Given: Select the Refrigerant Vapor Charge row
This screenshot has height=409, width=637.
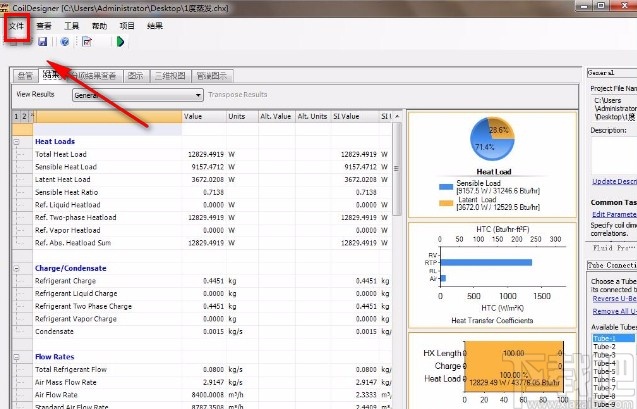Looking at the screenshot, I should tap(212, 319).
